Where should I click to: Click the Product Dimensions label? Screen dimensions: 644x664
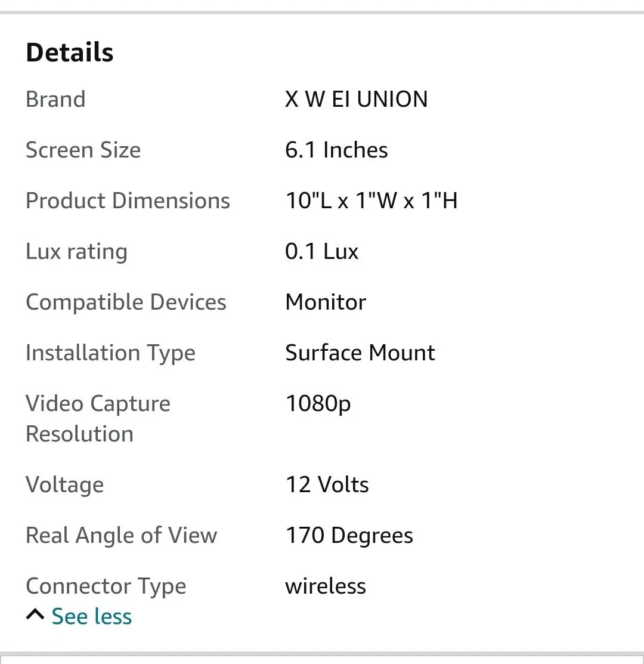(128, 200)
